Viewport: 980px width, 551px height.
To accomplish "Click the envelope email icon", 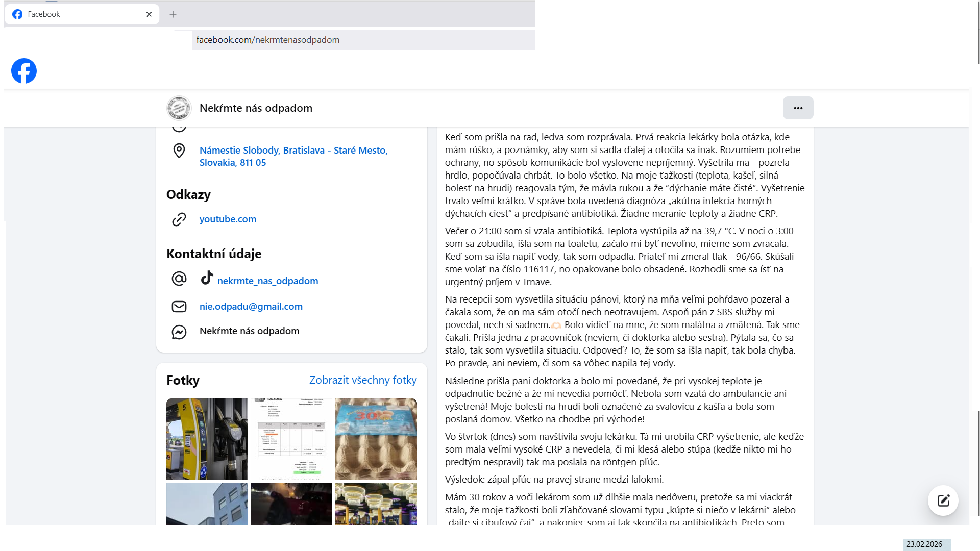I will [179, 307].
